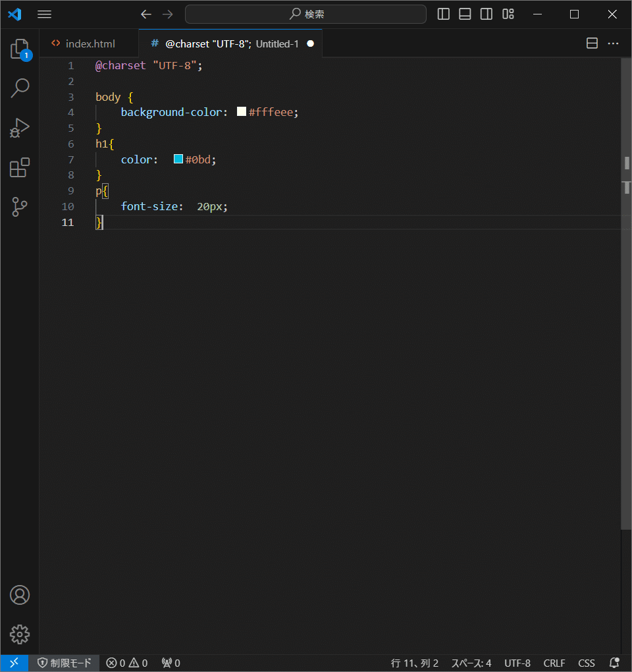This screenshot has width=632, height=672.
Task: Click the "h1" selector on line 6
Action: [101, 144]
